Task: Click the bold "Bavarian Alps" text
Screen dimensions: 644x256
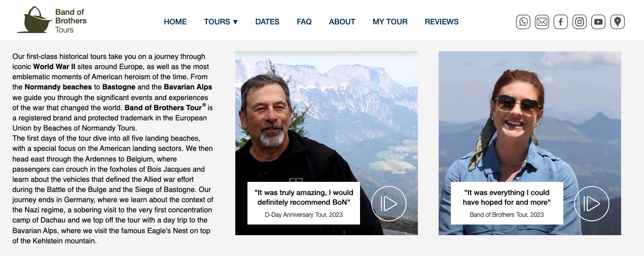Action: pos(188,87)
